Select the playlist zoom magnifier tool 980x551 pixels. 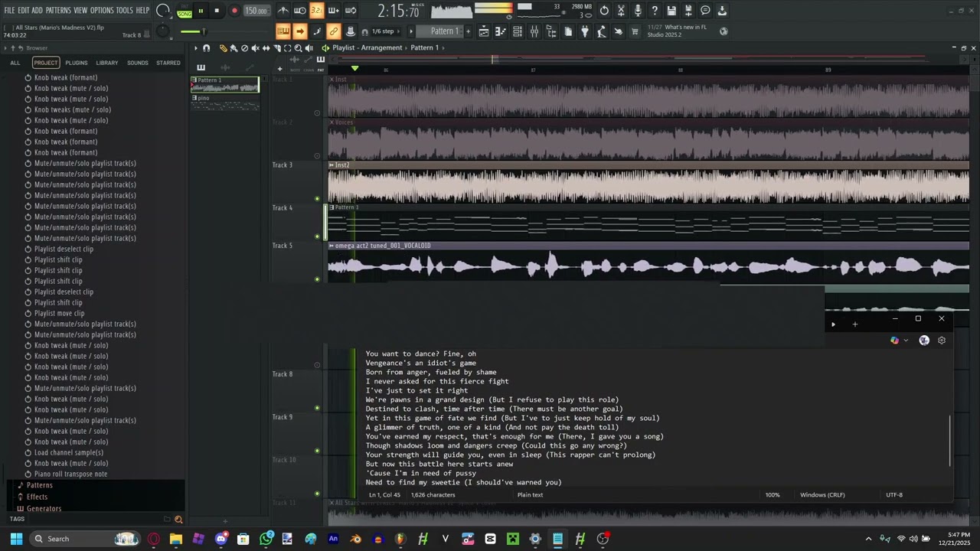299,48
